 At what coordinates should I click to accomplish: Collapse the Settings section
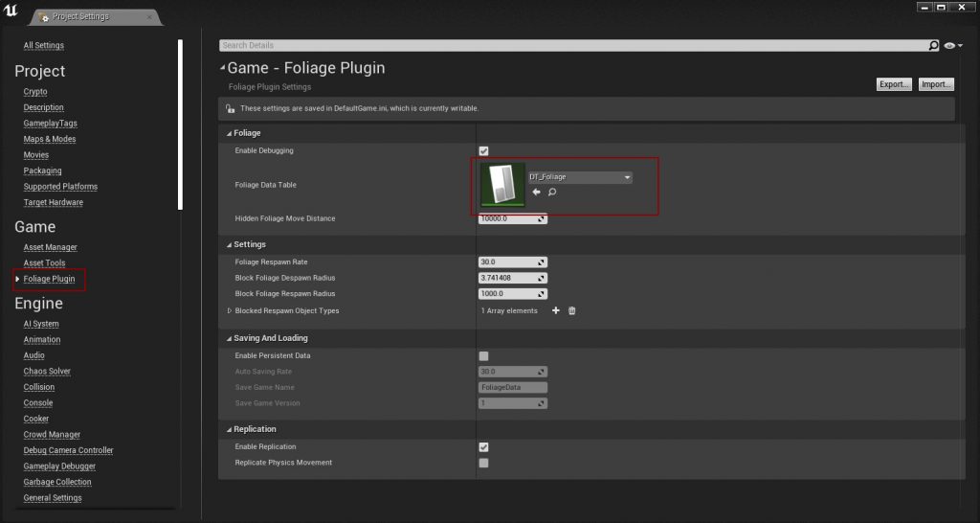[x=229, y=244]
